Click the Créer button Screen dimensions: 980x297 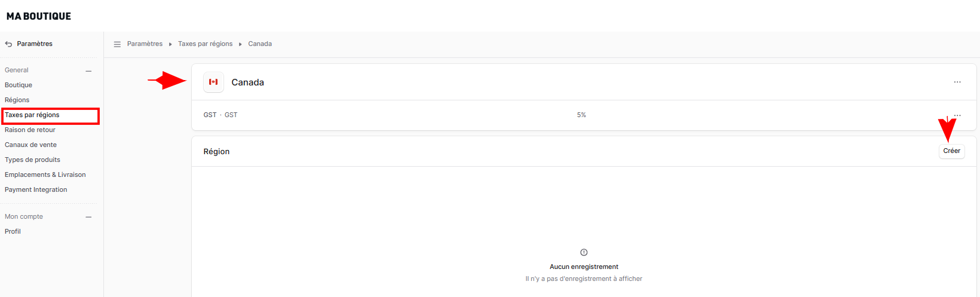(x=951, y=151)
